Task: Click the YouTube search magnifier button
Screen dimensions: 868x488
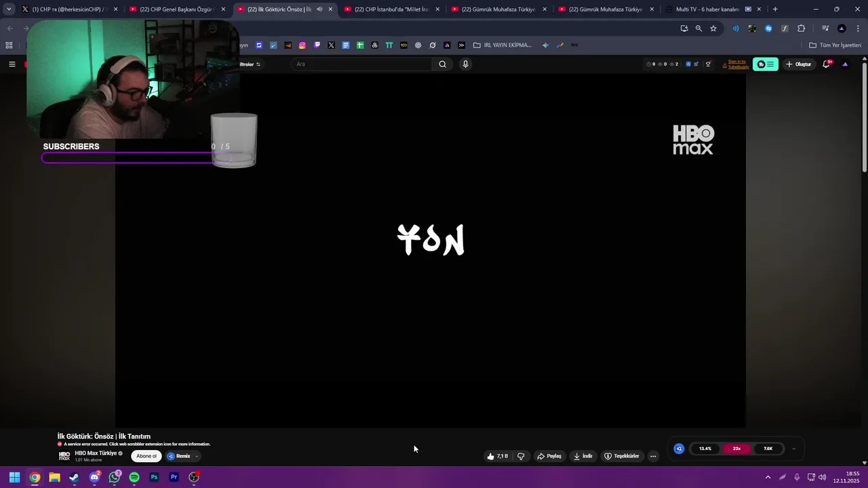Action: coord(442,64)
